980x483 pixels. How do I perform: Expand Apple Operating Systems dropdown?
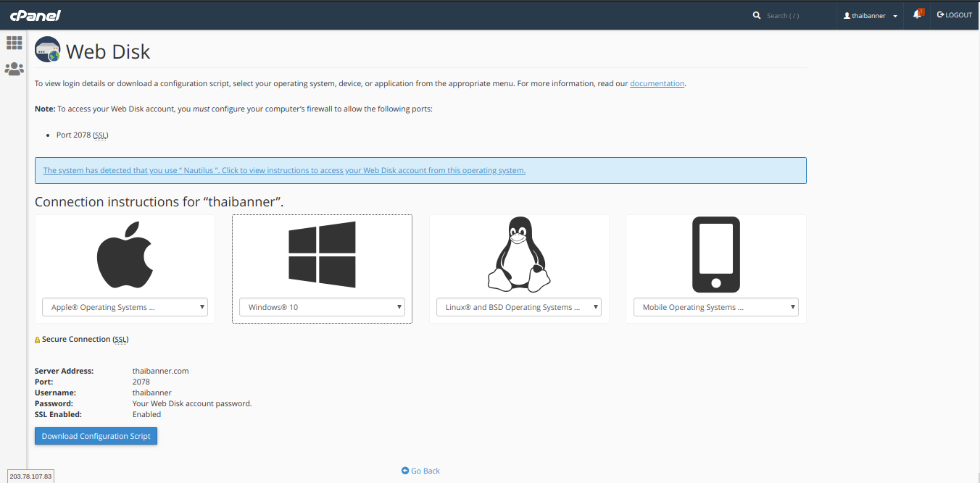coord(125,307)
